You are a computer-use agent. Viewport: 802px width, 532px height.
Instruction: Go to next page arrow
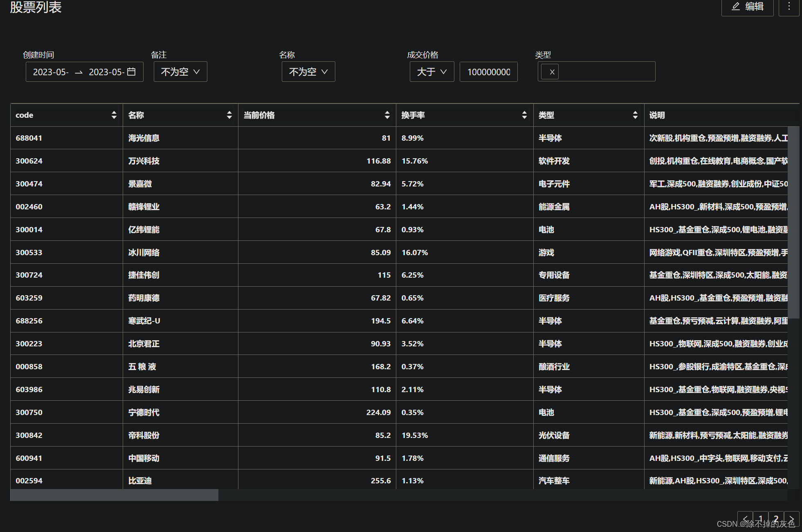(792, 518)
